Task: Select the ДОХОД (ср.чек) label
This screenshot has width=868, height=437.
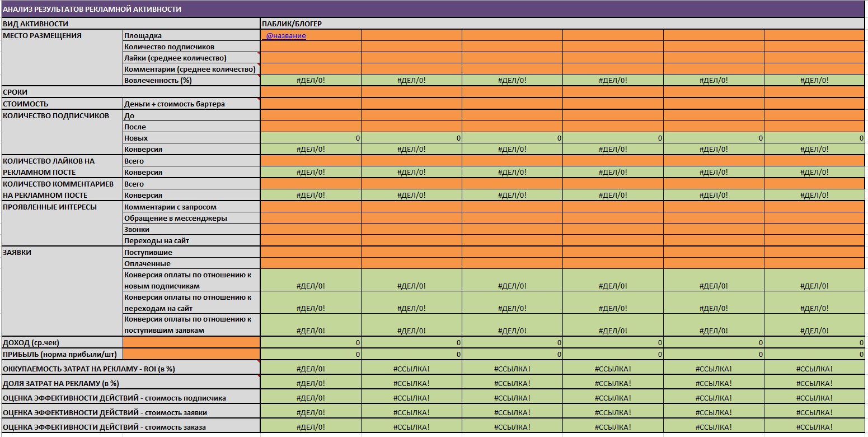Action: (62, 342)
